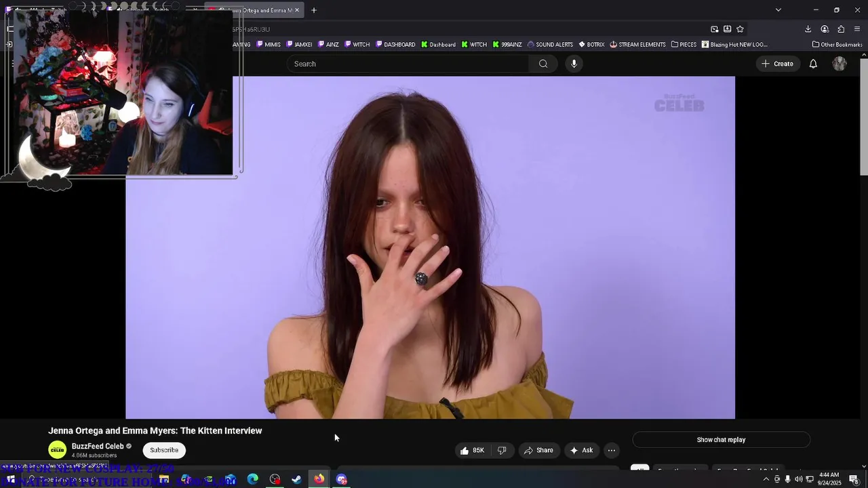Open the browser extensions puzzle icon

pyautogui.click(x=841, y=29)
